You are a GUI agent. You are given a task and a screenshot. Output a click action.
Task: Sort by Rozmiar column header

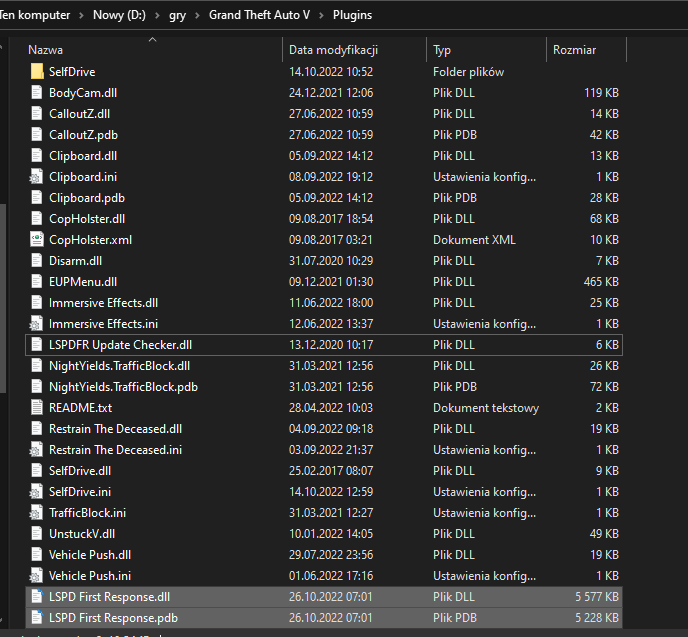(574, 50)
